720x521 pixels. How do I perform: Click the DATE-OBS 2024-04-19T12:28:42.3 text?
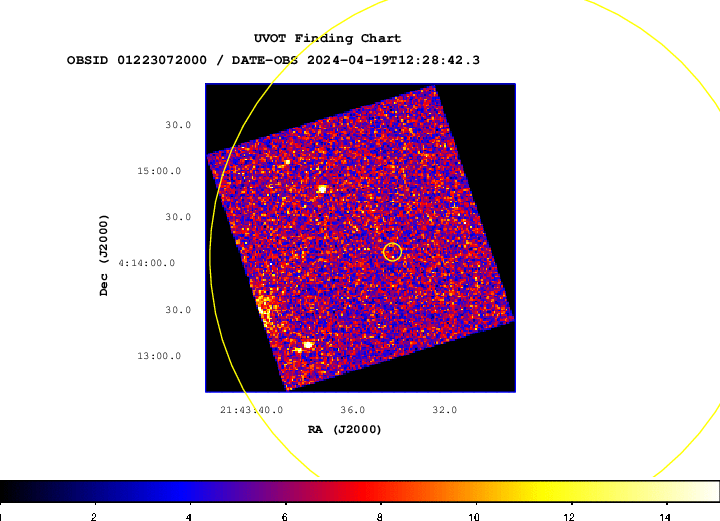355,60
